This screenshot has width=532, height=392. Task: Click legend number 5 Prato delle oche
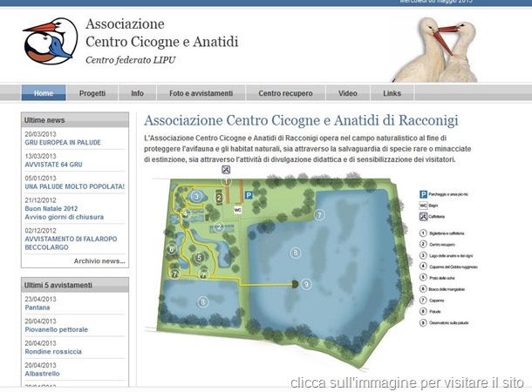(423, 278)
